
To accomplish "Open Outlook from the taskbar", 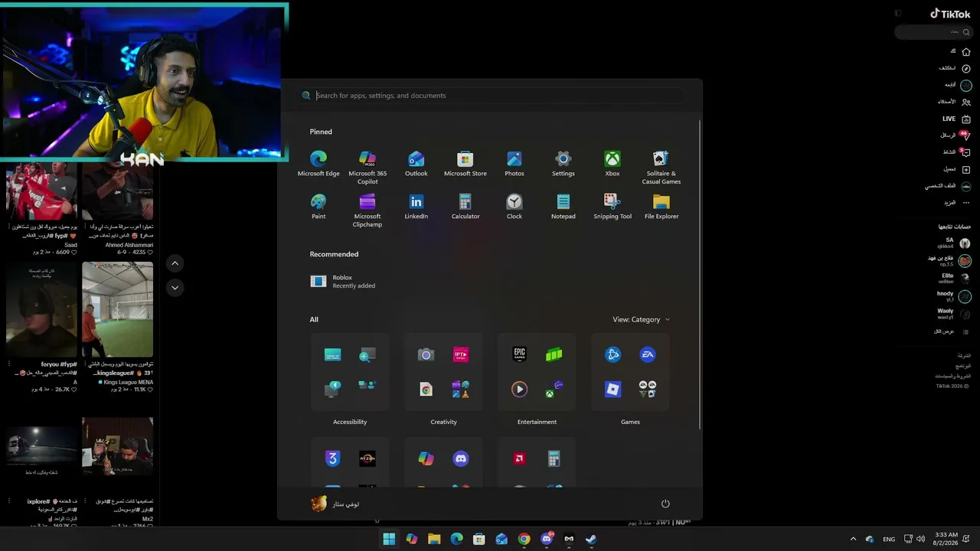I will tap(501, 539).
